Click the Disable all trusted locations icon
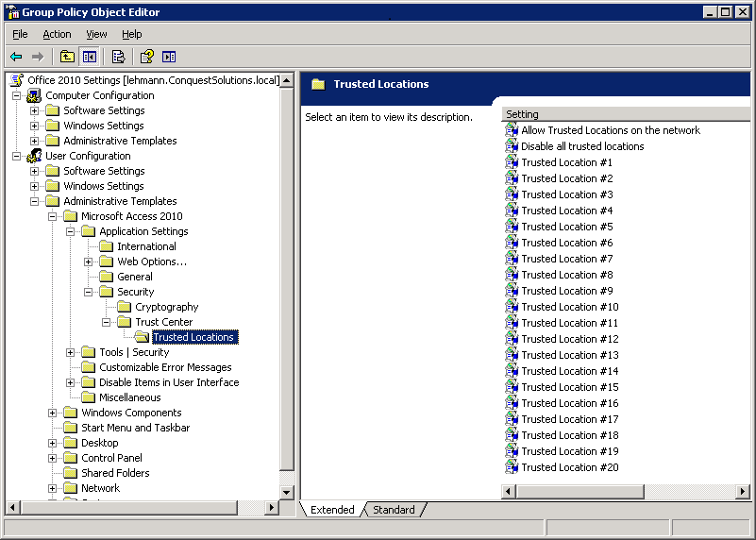The width and height of the screenshot is (756, 540). tap(512, 146)
